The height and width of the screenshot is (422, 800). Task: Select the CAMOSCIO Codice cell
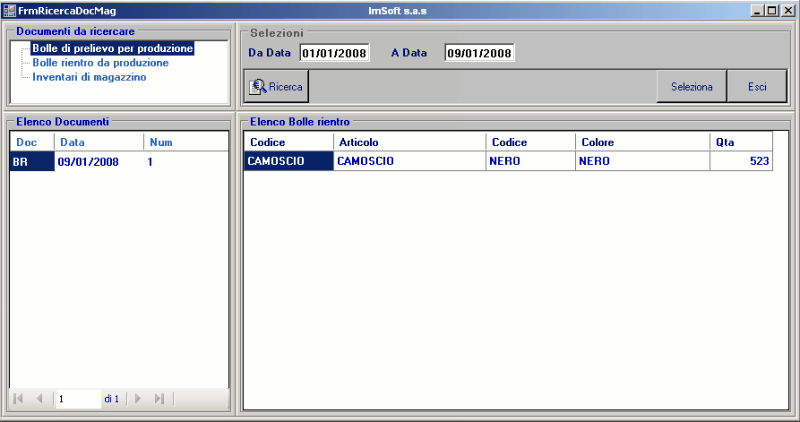[x=289, y=161]
